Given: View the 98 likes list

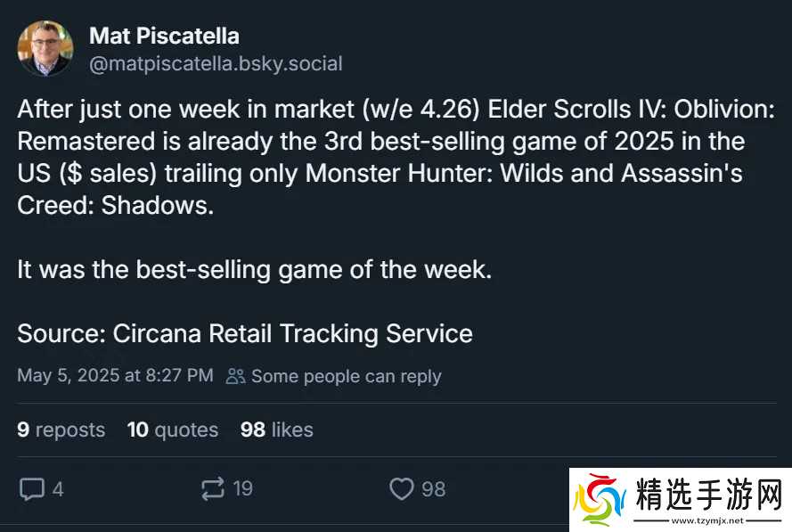Looking at the screenshot, I should [x=276, y=430].
